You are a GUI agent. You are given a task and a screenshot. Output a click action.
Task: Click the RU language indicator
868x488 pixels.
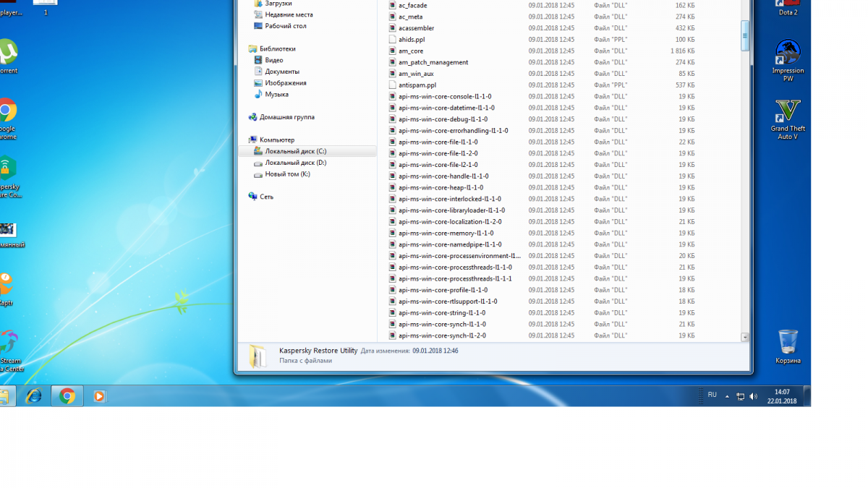point(712,395)
